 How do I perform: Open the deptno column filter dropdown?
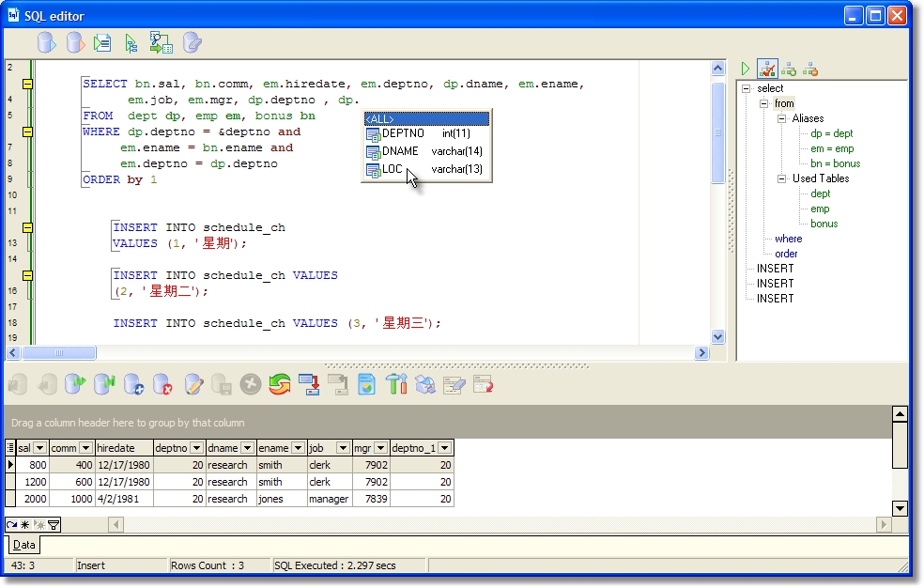point(197,448)
